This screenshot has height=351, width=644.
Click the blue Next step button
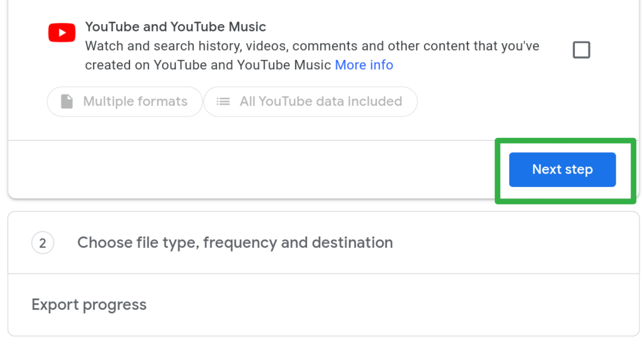[562, 170]
